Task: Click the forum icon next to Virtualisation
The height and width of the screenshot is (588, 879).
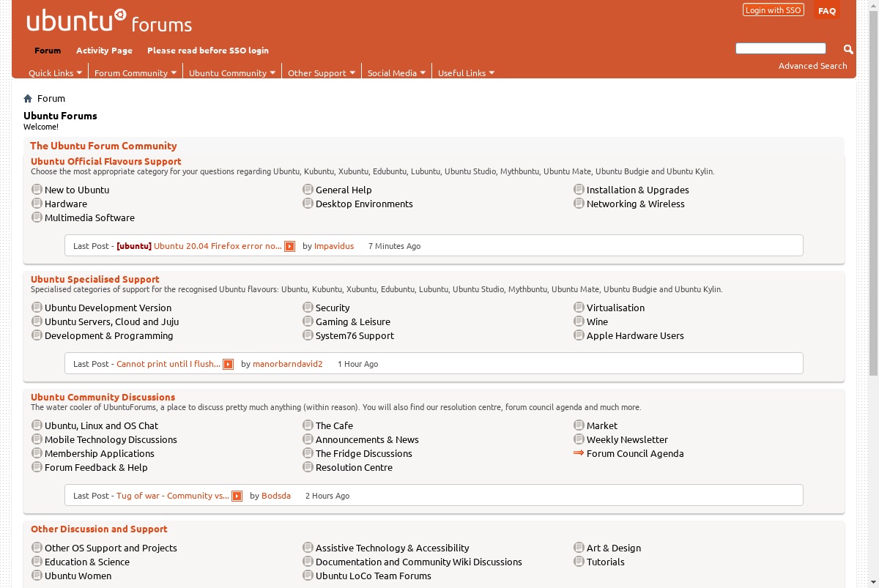Action: [579, 307]
